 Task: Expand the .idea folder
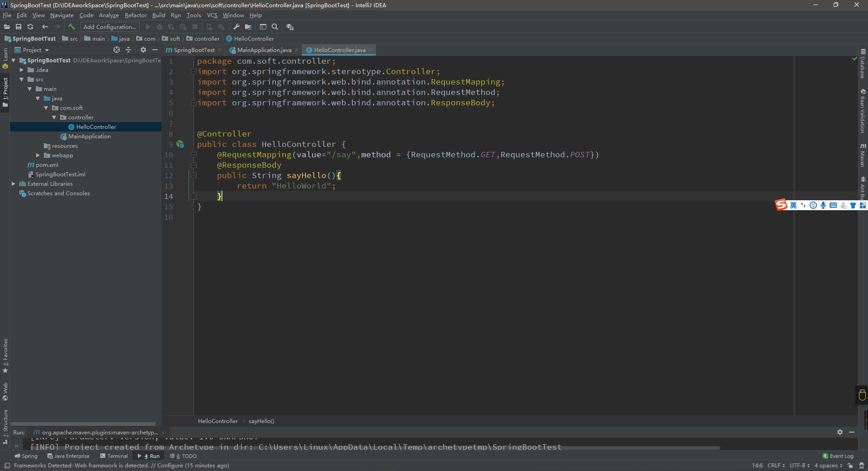21,70
